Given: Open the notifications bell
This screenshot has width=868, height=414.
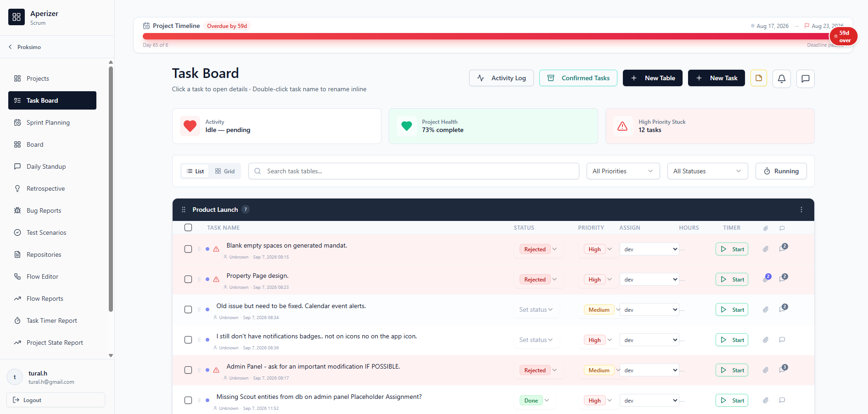Looking at the screenshot, I should (781, 78).
